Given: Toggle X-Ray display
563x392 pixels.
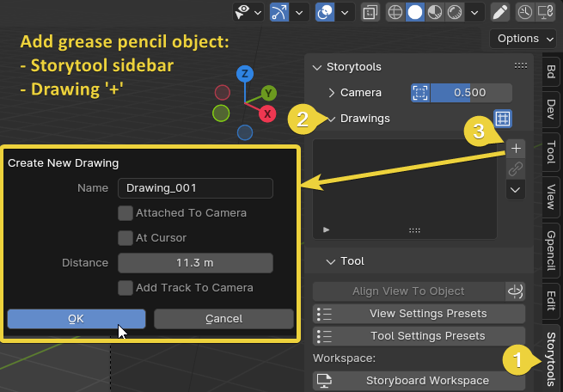Looking at the screenshot, I should click(x=370, y=13).
